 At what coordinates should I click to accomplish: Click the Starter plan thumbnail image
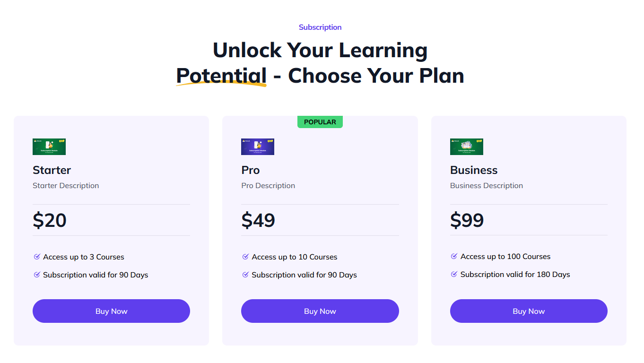tap(49, 147)
